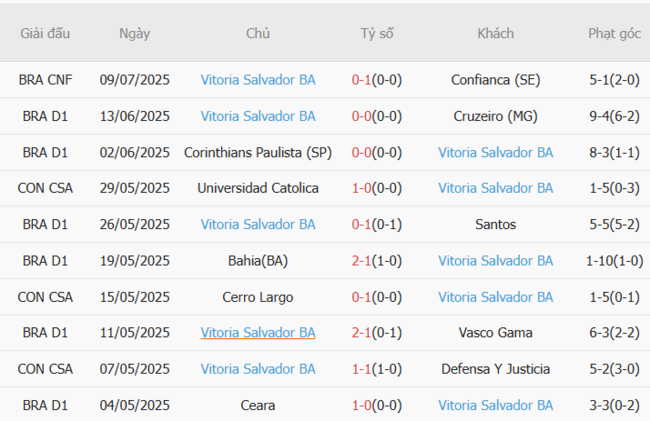
Task: Click the Santos team name
Action: [495, 225]
